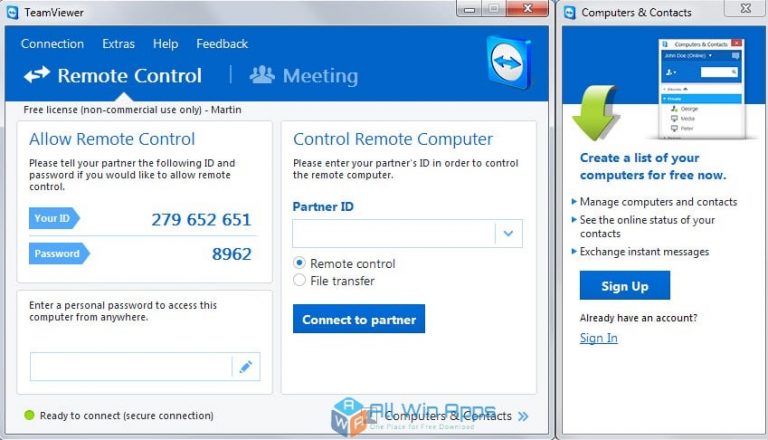
Task: Select the Remote control radio button
Action: 299,263
